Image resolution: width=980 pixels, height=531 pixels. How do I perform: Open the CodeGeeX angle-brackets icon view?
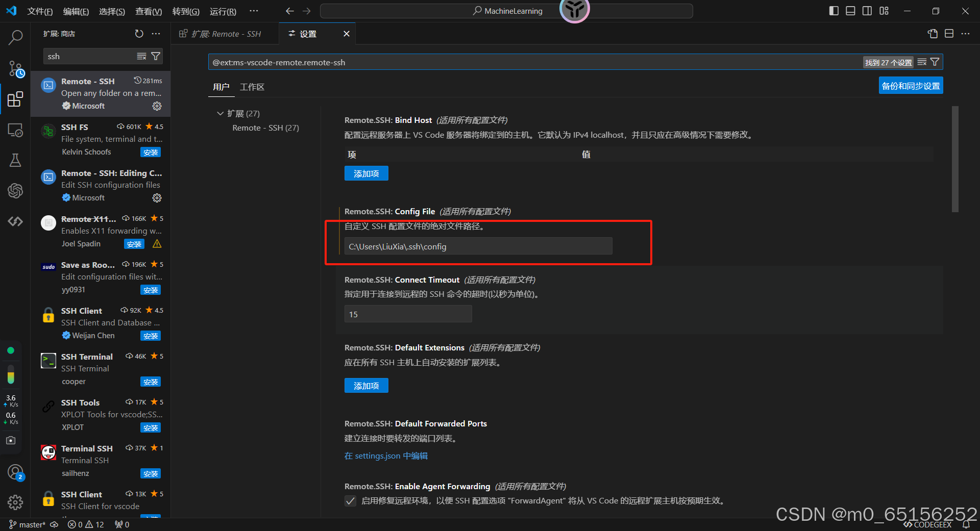[15, 221]
